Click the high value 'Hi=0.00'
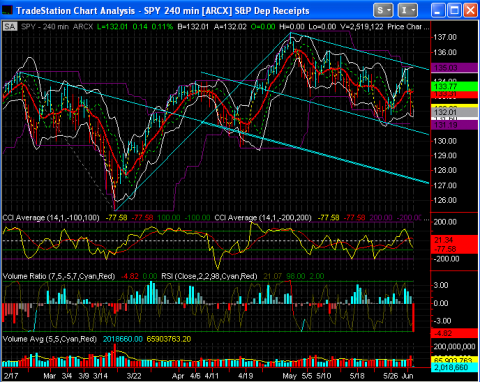Image resolution: width=480 pixels, height=382 pixels. click(x=292, y=27)
